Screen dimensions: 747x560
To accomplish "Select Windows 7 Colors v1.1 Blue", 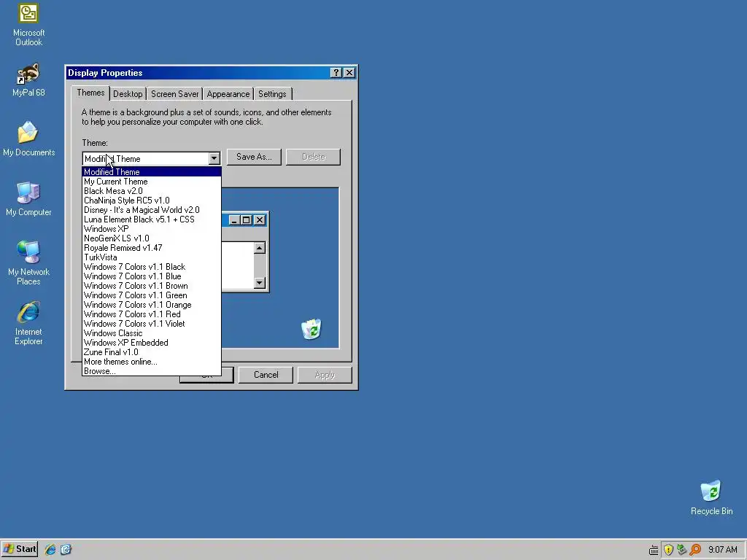I will [152, 276].
